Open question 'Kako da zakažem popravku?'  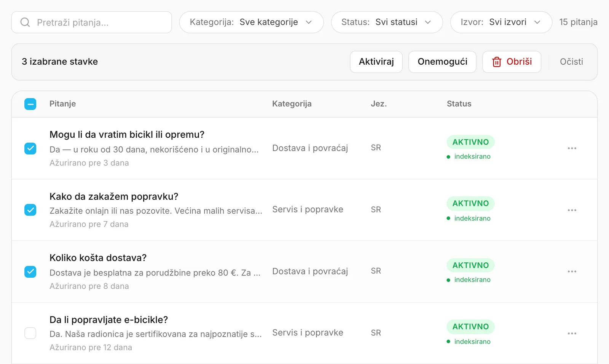click(x=114, y=197)
